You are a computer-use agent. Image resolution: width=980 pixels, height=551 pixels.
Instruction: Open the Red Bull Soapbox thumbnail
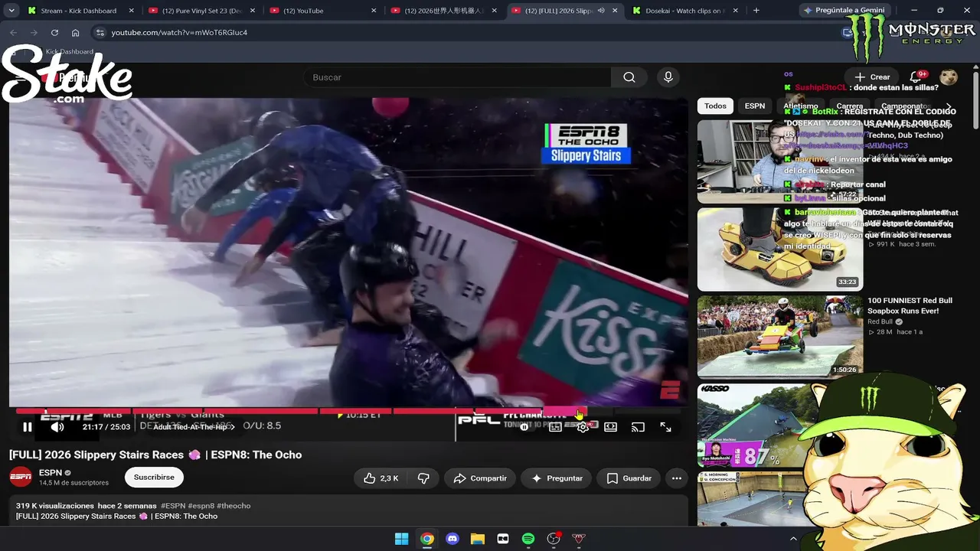click(x=779, y=337)
